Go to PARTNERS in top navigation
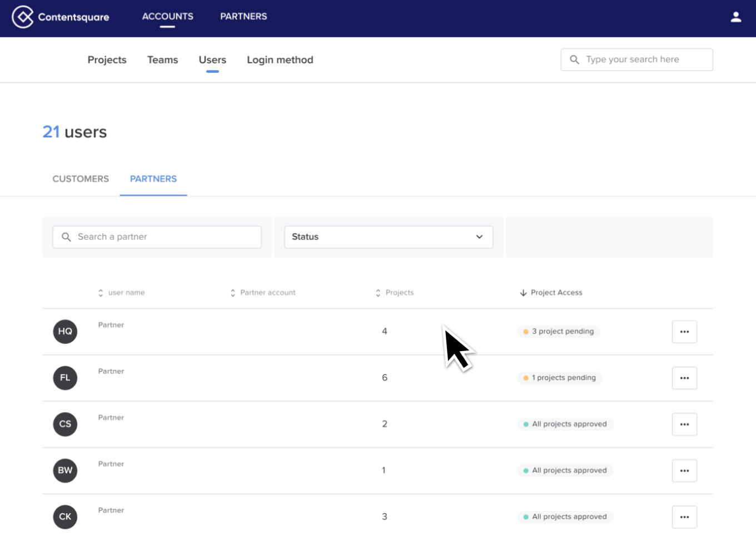Viewport: 756px width, 541px height. click(x=243, y=17)
